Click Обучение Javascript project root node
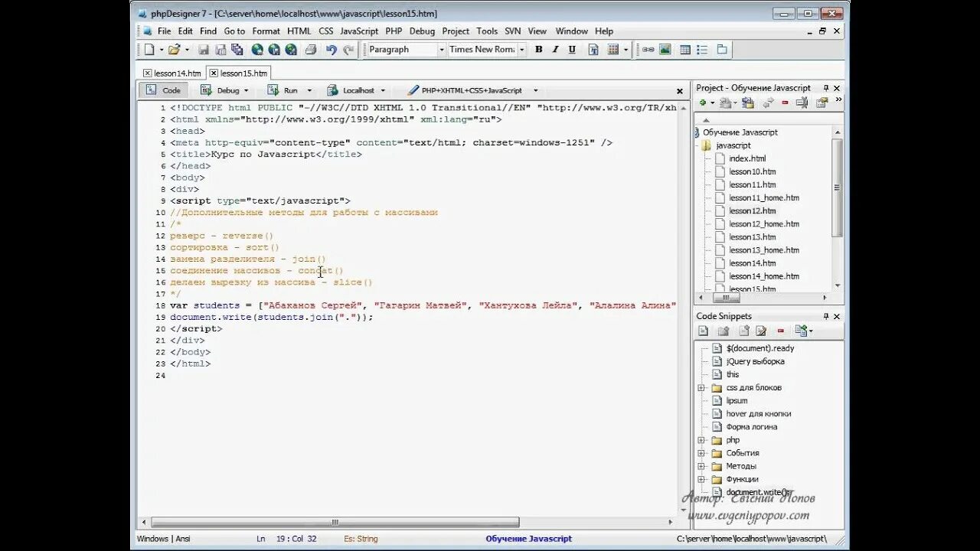The image size is (980, 551). pyautogui.click(x=740, y=132)
